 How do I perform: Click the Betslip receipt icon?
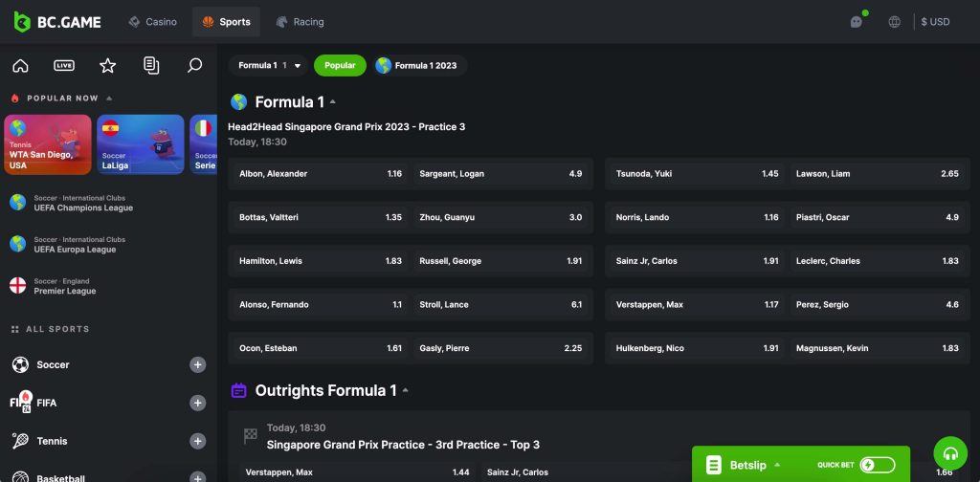pos(713,465)
